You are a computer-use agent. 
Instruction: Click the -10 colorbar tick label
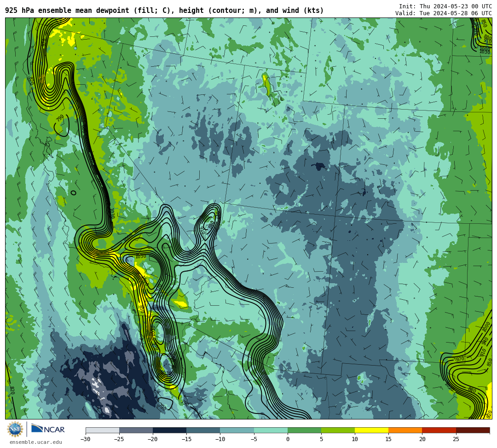tap(220, 439)
